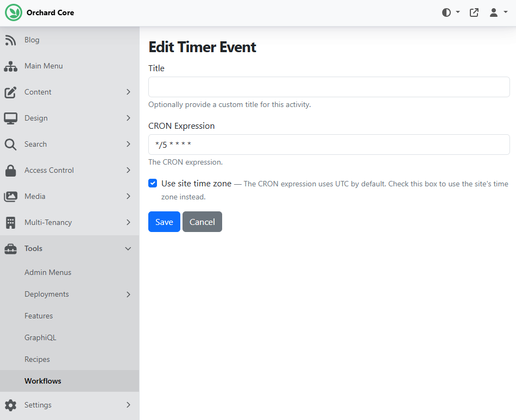Focus the Title input field
516x420 pixels.
click(x=329, y=87)
